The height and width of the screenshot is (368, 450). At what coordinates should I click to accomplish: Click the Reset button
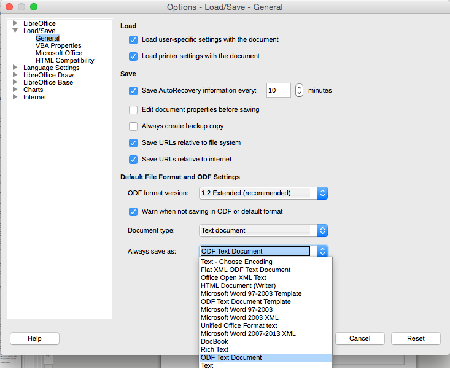click(416, 338)
